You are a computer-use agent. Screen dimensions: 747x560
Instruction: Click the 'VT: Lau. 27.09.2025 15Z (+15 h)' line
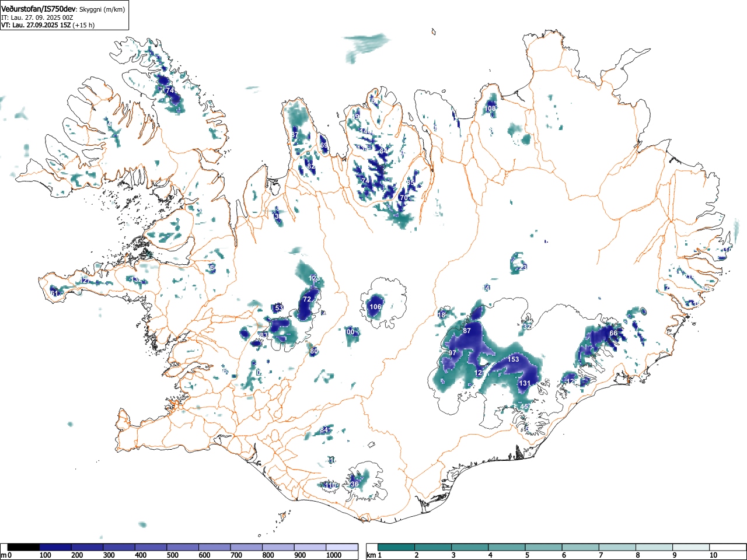pos(48,25)
